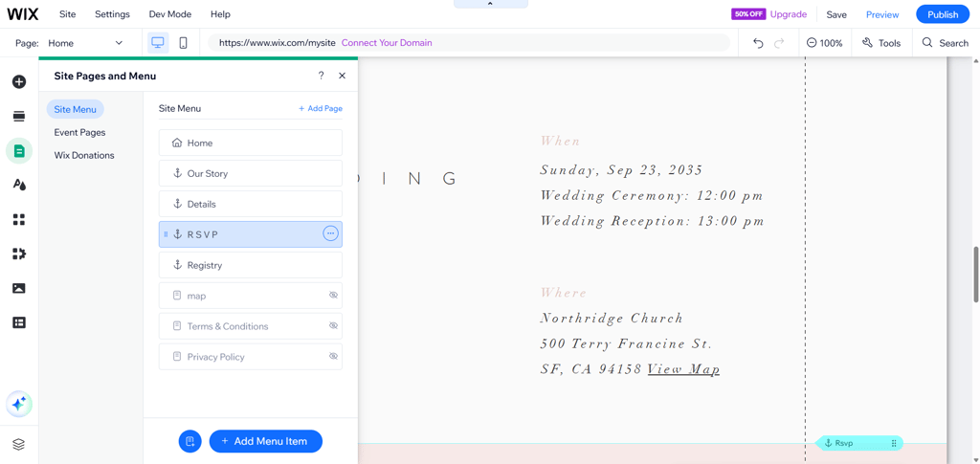This screenshot has width=980, height=464.
Task: Open the Tools menu
Action: coord(881,43)
